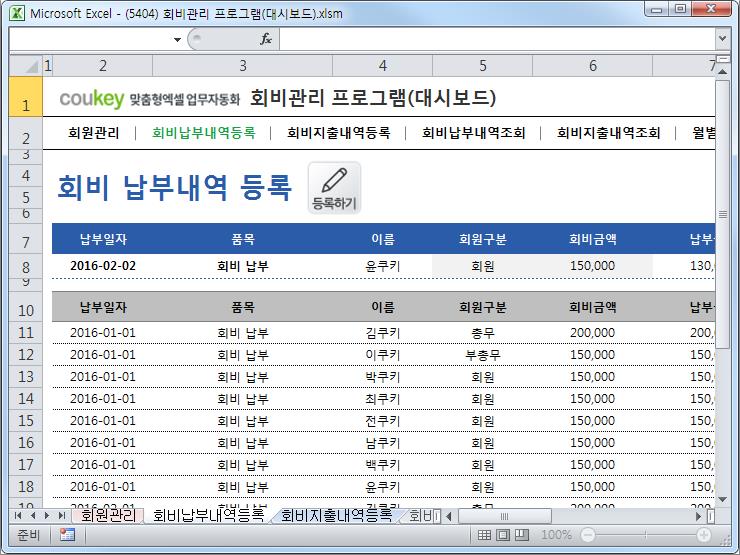Viewport: 740px width, 555px height.
Task: Click the name 백쿠키 in row 17
Action: click(382, 465)
